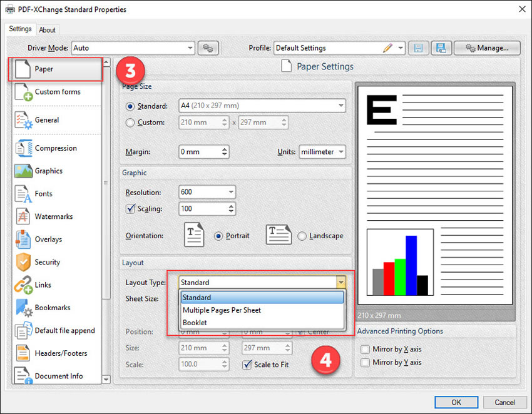Enable Mirror by X axis

click(365, 349)
